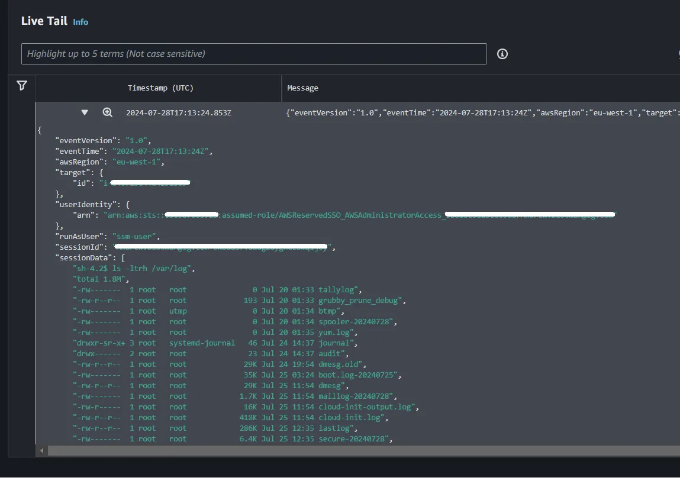Click the maillog-20240728 file row
680x478 pixels.
point(235,396)
